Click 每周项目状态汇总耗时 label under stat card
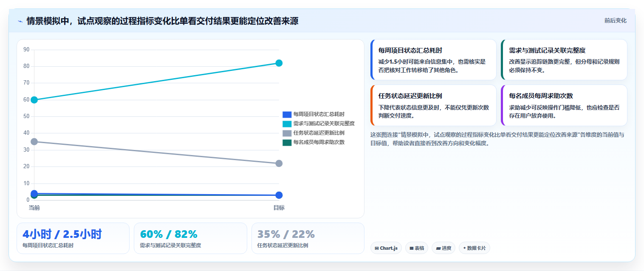 (x=48, y=246)
